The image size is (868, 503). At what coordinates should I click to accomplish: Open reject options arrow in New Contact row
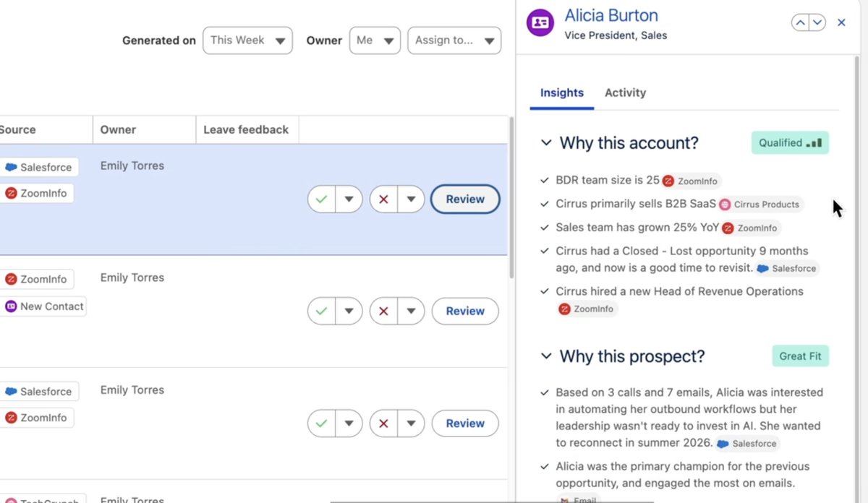[x=411, y=311]
